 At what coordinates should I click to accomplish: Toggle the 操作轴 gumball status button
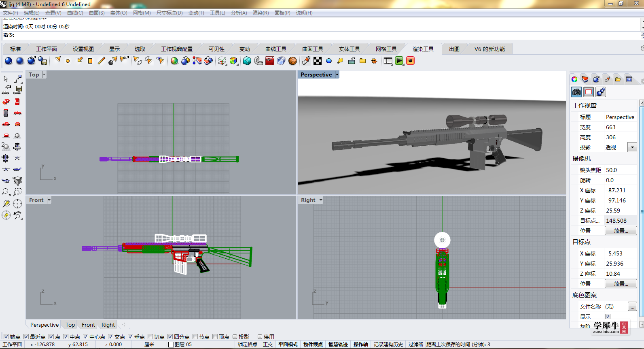(361, 345)
